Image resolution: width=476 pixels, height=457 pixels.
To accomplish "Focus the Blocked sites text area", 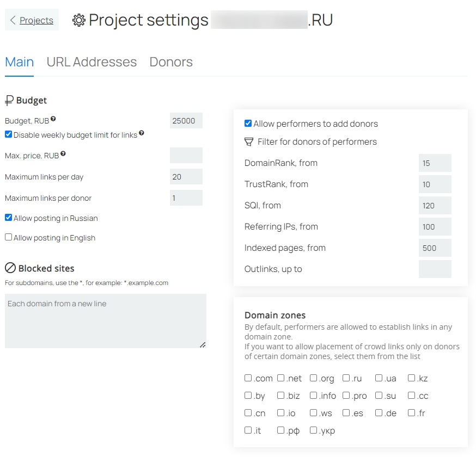I will [x=106, y=321].
